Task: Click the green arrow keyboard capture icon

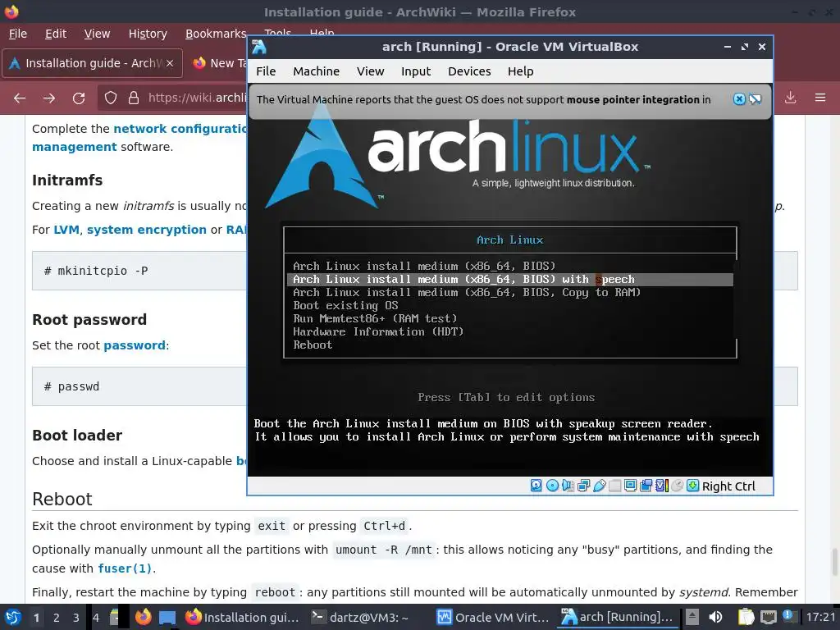Action: pyautogui.click(x=692, y=486)
